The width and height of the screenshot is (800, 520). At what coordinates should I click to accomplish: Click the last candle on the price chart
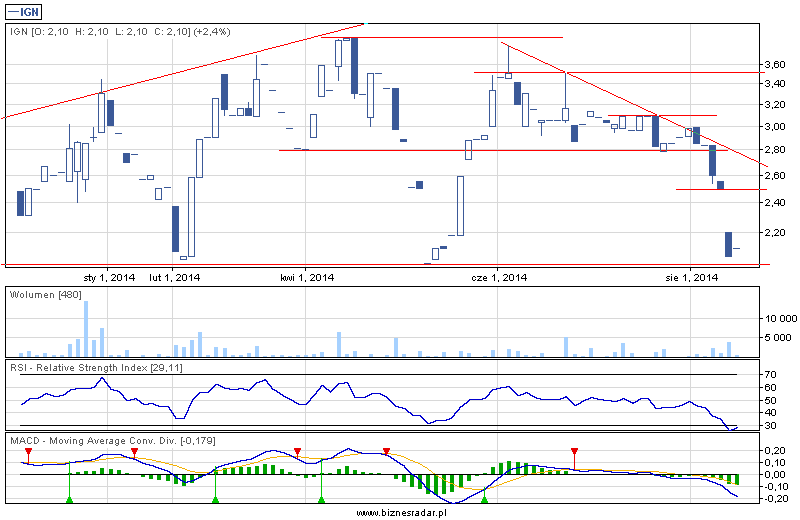(x=736, y=248)
